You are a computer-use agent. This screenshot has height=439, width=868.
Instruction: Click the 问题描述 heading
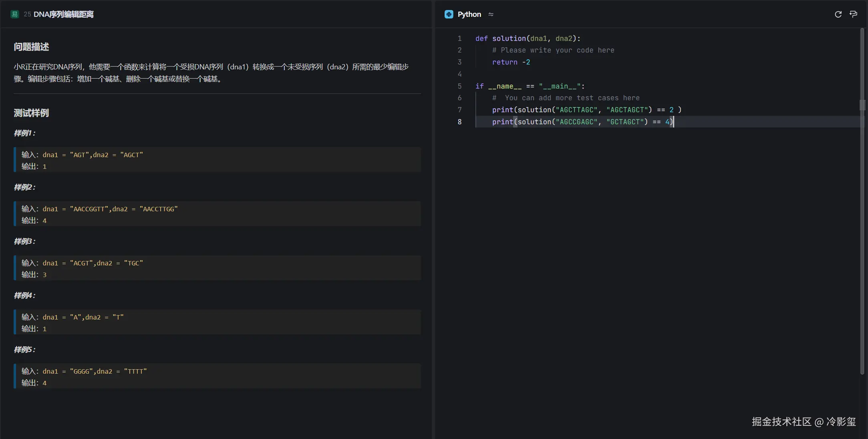point(31,47)
